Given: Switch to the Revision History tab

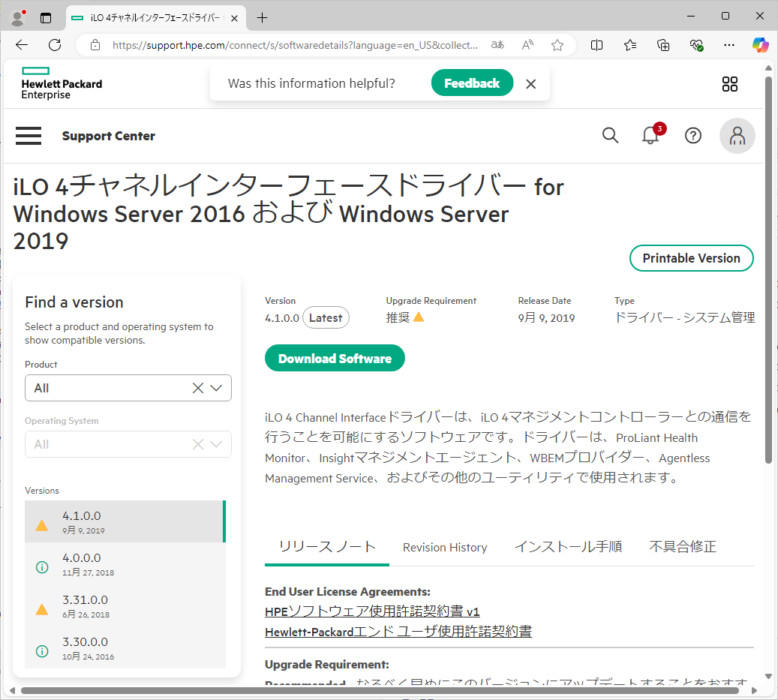Looking at the screenshot, I should 445,547.
